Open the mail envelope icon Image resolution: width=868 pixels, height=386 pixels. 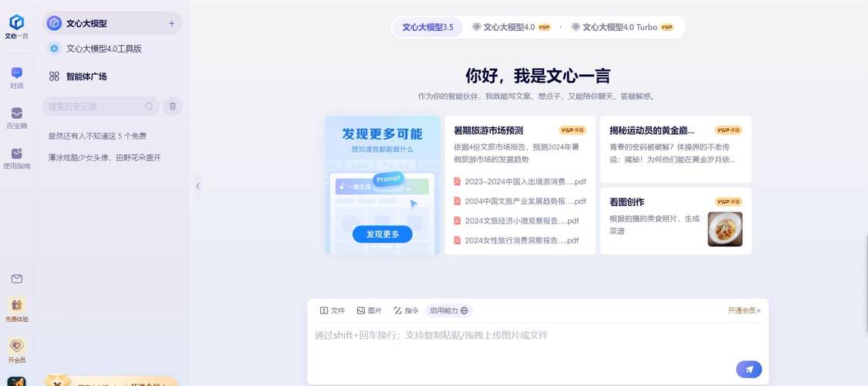click(x=17, y=279)
